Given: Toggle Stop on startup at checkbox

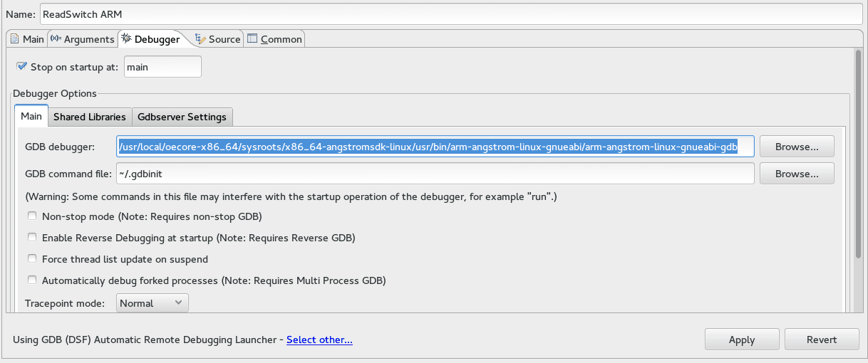Looking at the screenshot, I should coord(21,67).
